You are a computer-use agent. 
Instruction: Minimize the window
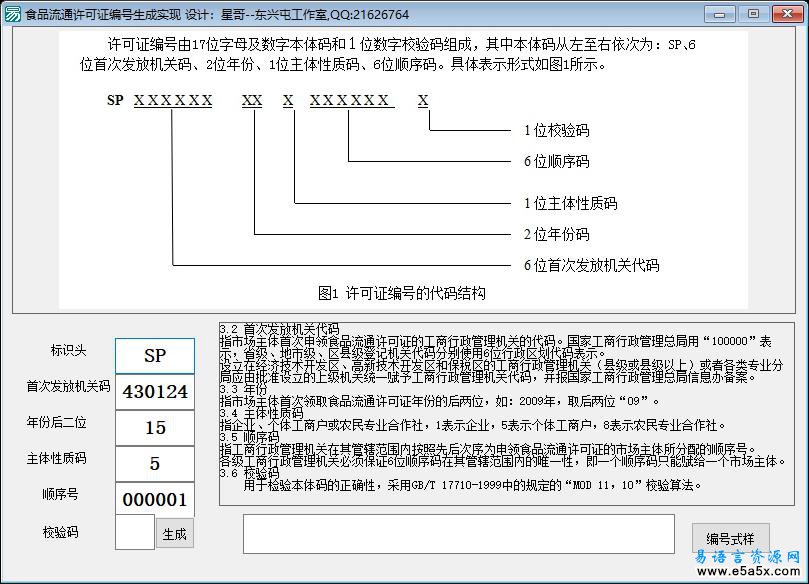point(720,14)
